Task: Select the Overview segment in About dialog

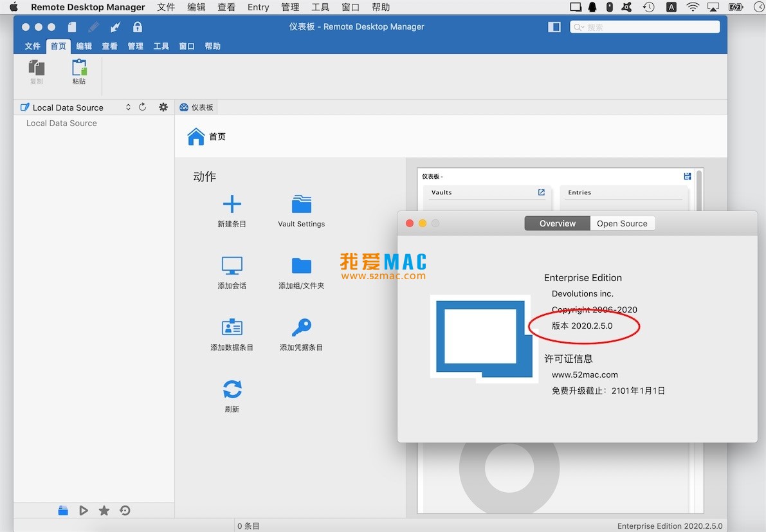Action: point(557,223)
